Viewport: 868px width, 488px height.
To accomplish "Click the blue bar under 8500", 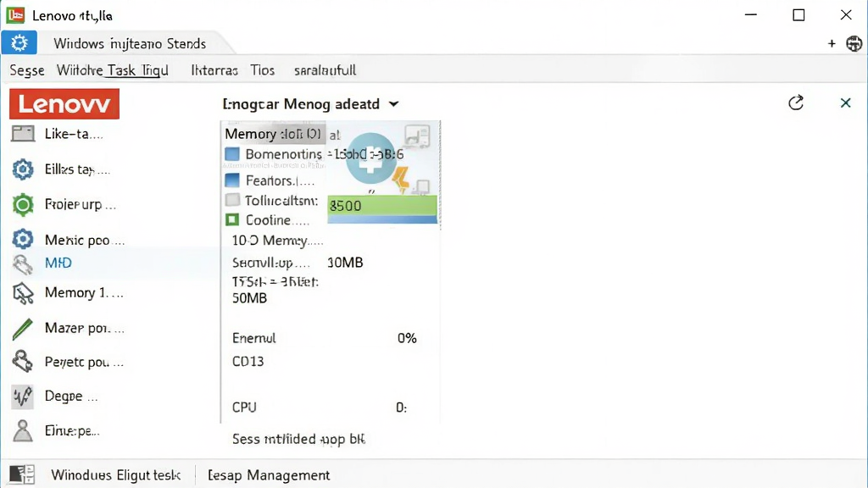I will 382,219.
